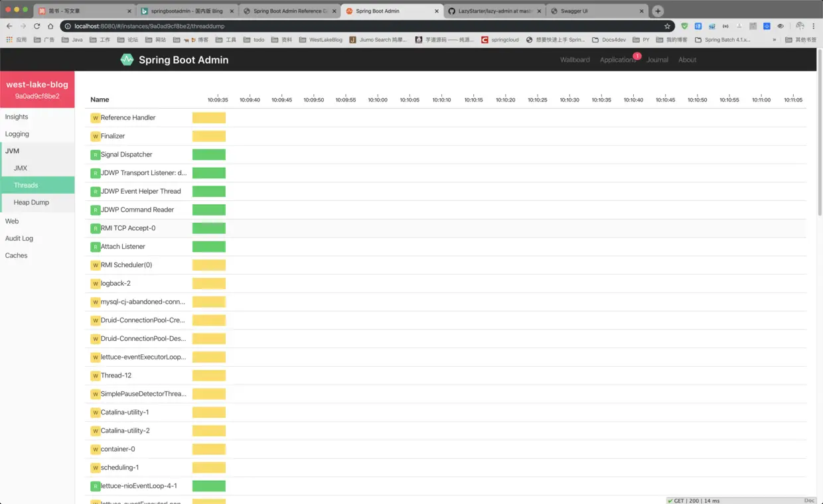Click the JDWP Command Reader thread name
This screenshot has height=504, width=823.
click(x=137, y=210)
